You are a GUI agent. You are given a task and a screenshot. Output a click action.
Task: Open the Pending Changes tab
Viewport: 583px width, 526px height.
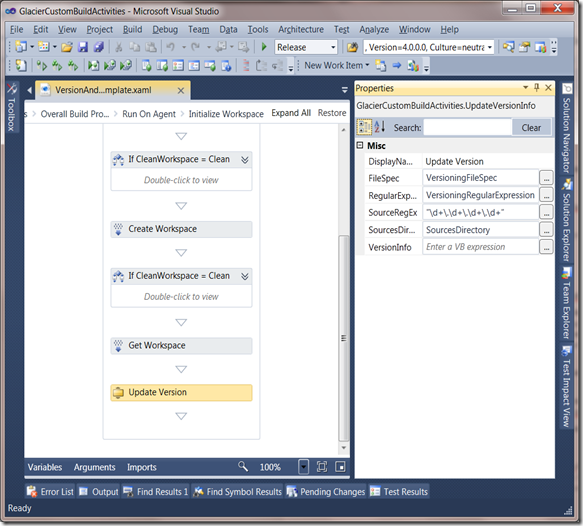pyautogui.click(x=326, y=491)
